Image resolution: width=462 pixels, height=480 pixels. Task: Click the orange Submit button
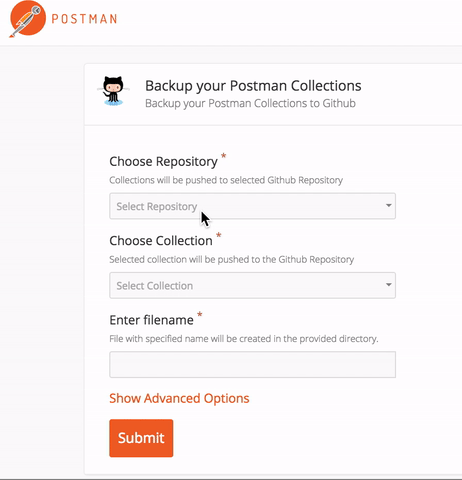coord(141,438)
